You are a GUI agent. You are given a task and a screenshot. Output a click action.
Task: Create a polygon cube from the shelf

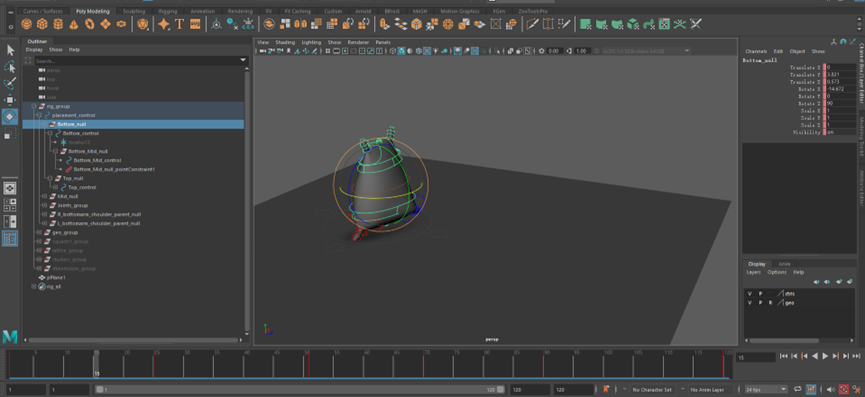coord(41,24)
